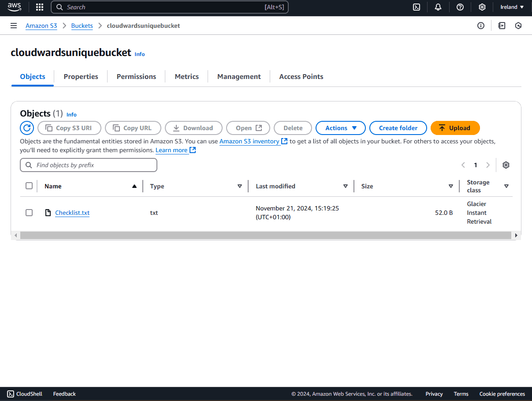This screenshot has width=532, height=401.
Task: Focus the Find objects by prefix field
Action: 89,165
